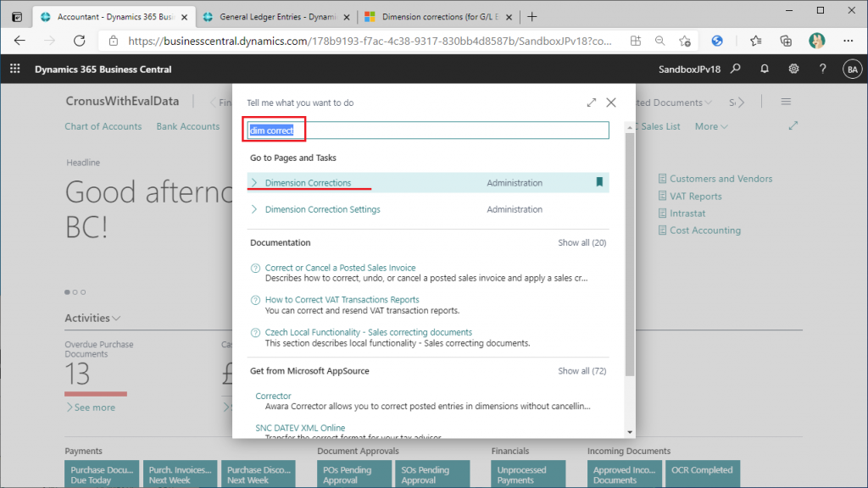Open the Settings gear in Business Central

(x=793, y=69)
